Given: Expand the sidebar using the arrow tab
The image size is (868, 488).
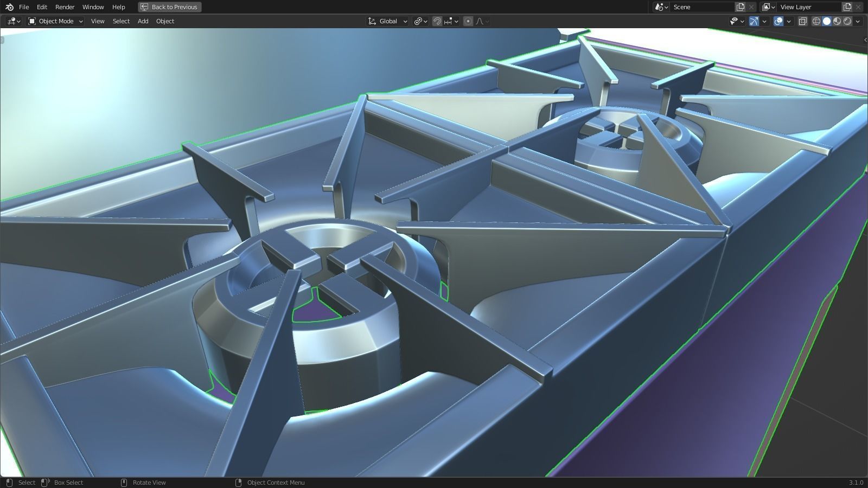Looking at the screenshot, I should [x=865, y=40].
